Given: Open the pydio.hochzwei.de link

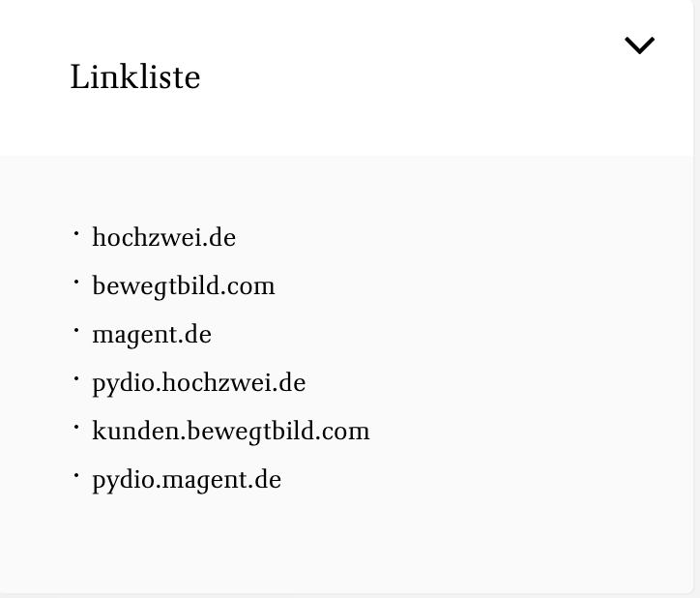Looking at the screenshot, I should click(198, 383).
